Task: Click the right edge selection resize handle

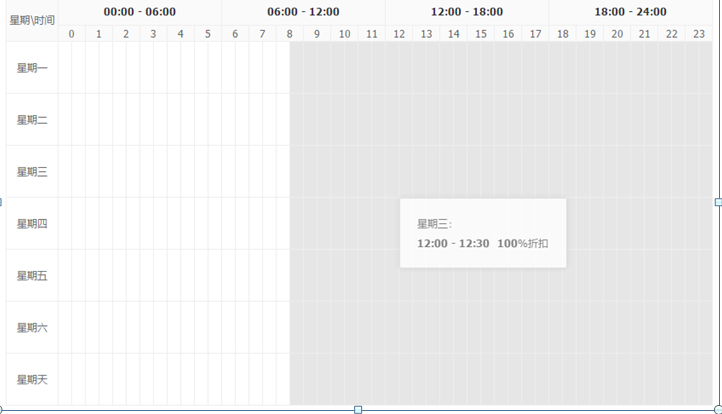Action: pyautogui.click(x=718, y=202)
